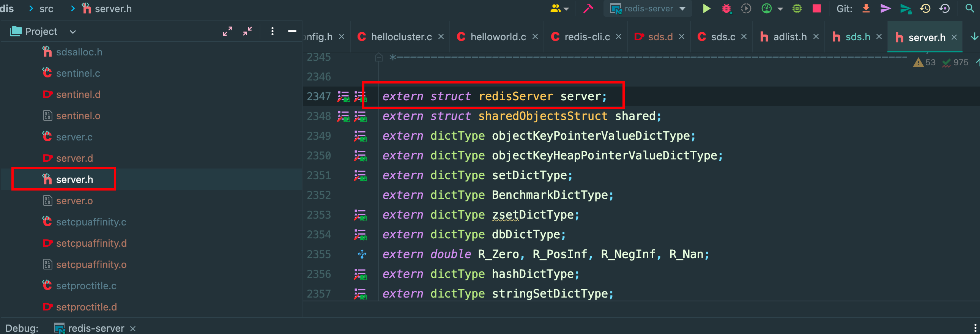Open the profiler gauge icon
Viewport: 980px width, 334px height.
(x=767, y=8)
